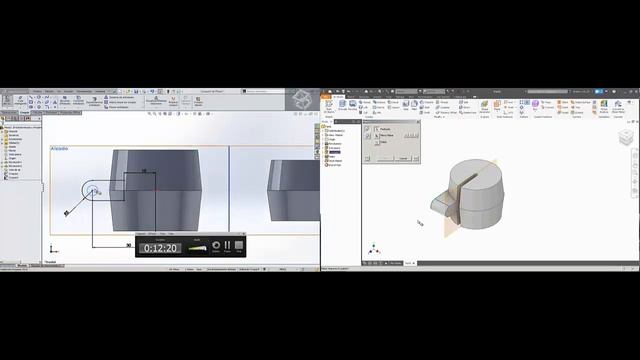This screenshot has height=360, width=640.
Task: Click the Inventor help search field
Action: click(x=547, y=91)
